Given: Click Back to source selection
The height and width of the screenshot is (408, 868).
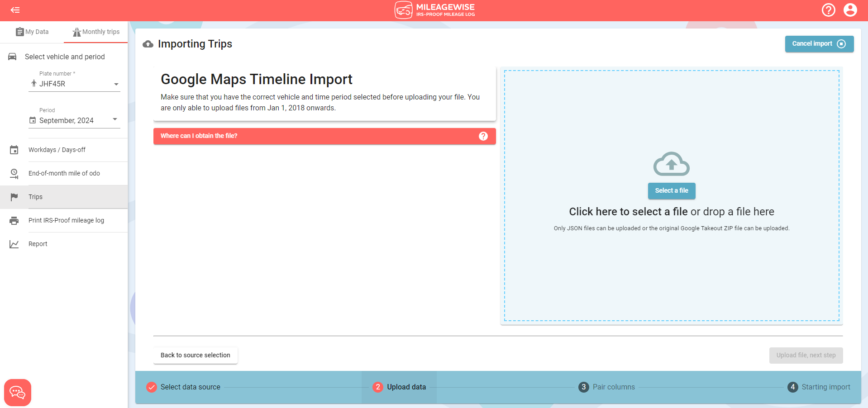Looking at the screenshot, I should (195, 356).
